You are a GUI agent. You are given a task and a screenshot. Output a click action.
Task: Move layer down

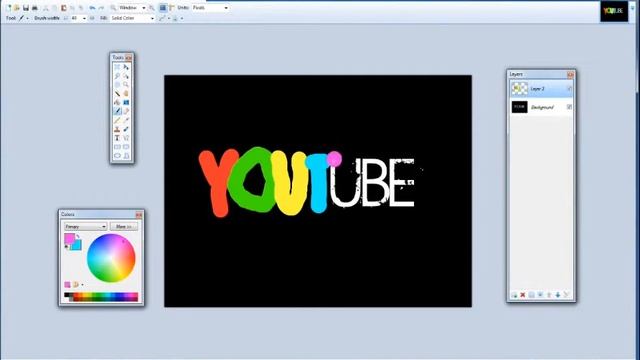558,295
